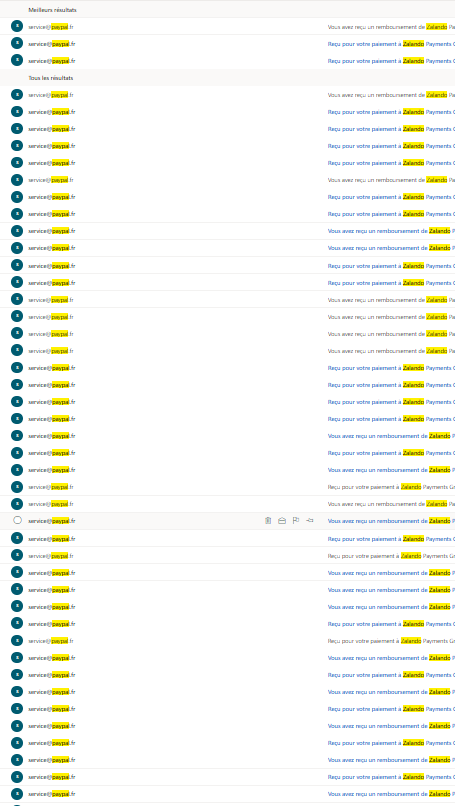Open subject of the email showing action icons
455x806 pixels.
click(391, 521)
